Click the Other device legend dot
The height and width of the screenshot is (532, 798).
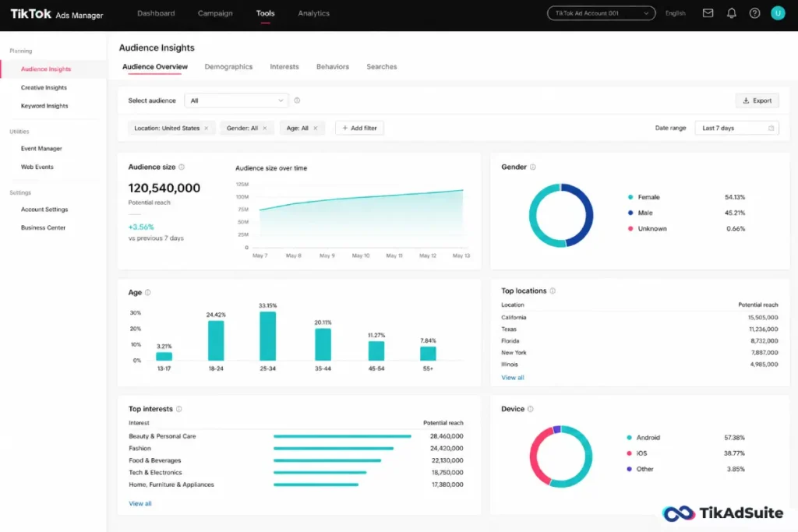click(629, 469)
